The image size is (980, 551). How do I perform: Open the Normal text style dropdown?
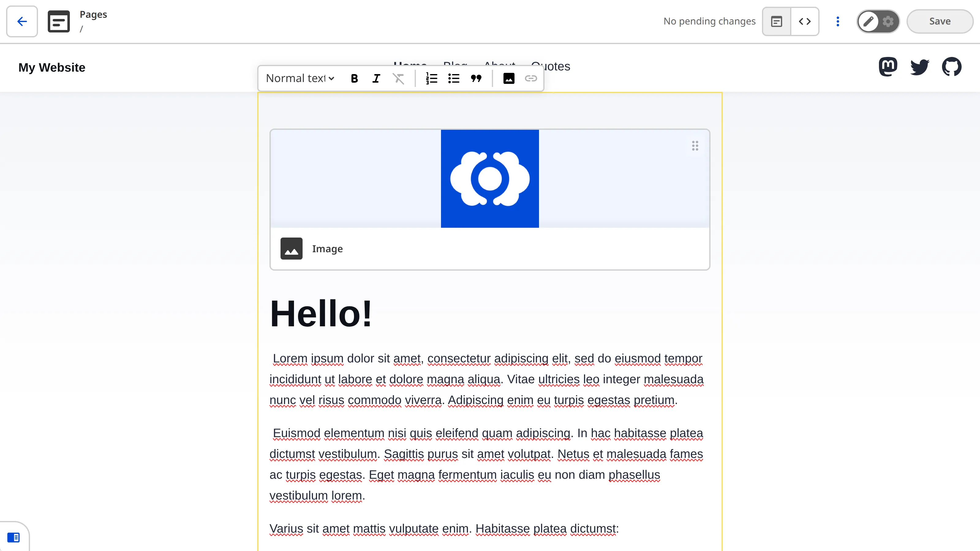300,78
